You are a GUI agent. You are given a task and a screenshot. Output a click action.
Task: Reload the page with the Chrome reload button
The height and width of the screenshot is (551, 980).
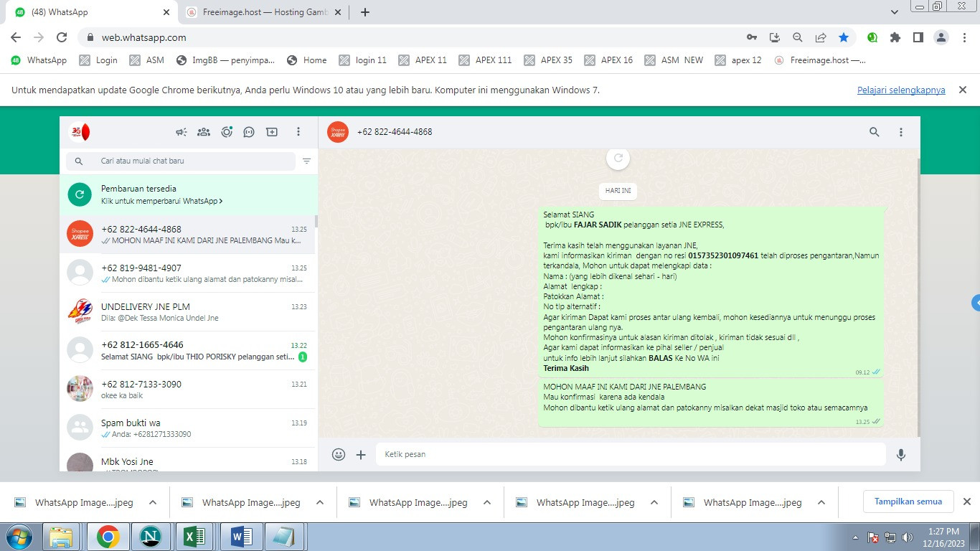(x=62, y=37)
